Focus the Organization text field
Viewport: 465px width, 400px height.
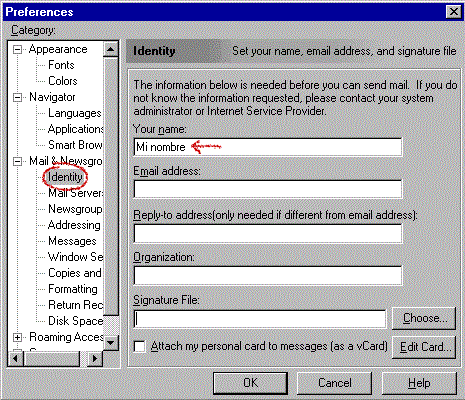(x=268, y=275)
